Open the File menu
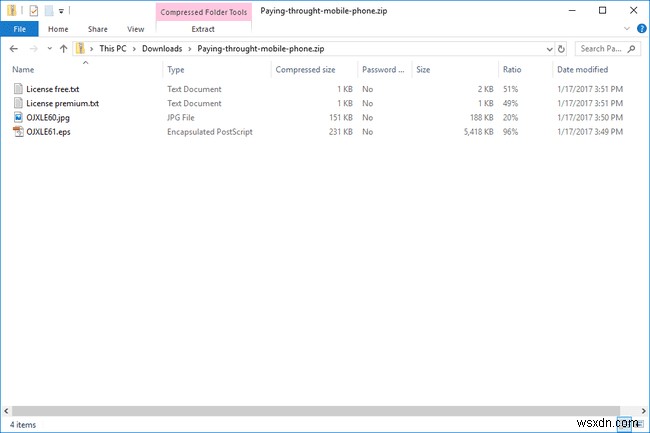The height and width of the screenshot is (433, 650). click(19, 29)
